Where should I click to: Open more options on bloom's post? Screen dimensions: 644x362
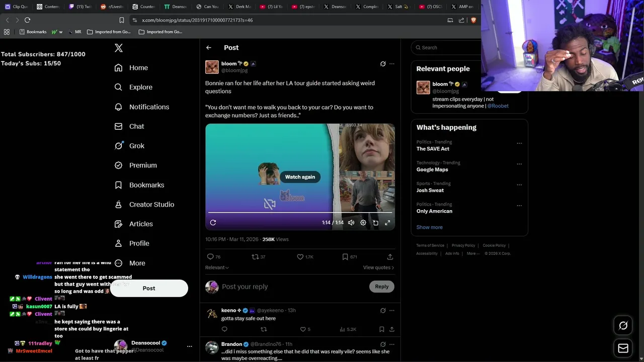point(392,64)
